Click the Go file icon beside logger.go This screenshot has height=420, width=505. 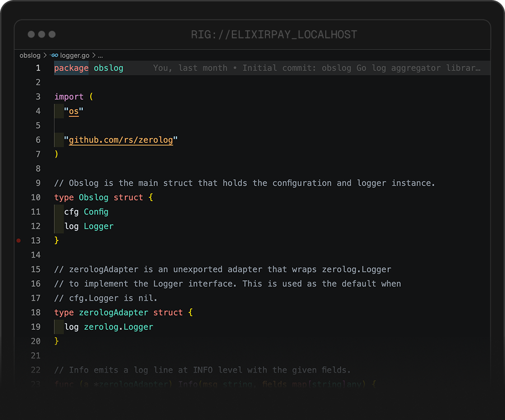[x=54, y=55]
